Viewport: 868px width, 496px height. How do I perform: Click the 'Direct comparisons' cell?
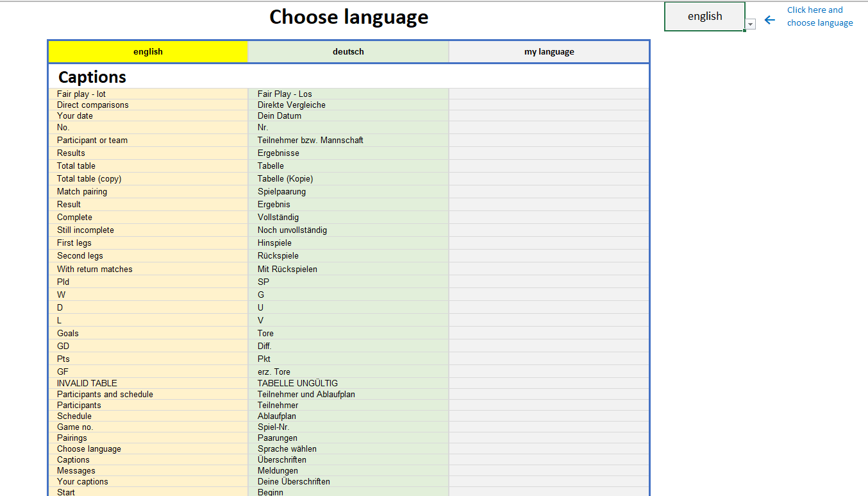pyautogui.click(x=148, y=105)
